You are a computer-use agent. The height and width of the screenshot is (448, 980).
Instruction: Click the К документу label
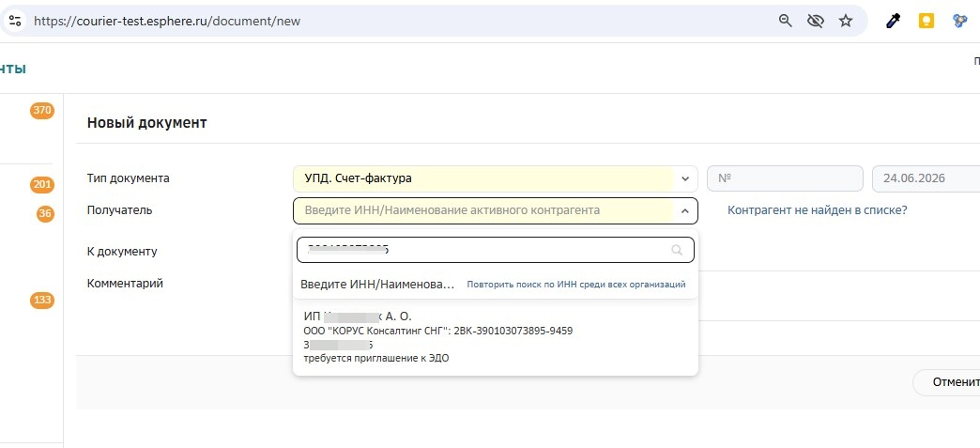pos(122,252)
